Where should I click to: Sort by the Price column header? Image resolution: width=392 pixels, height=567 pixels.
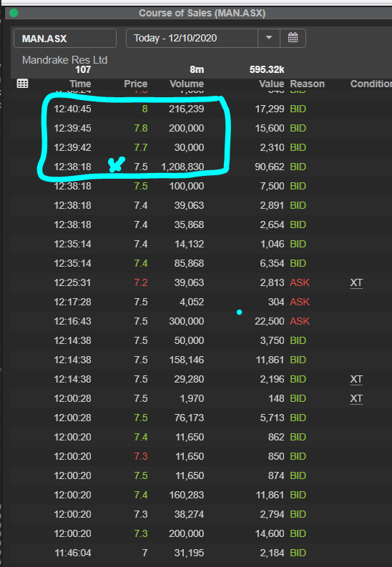point(136,84)
